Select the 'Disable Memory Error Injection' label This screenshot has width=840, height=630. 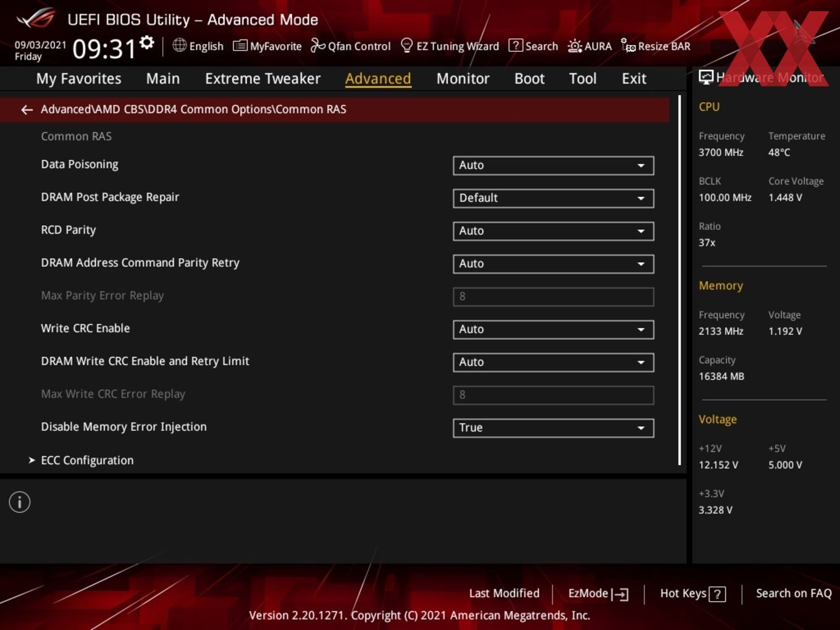coord(124,427)
